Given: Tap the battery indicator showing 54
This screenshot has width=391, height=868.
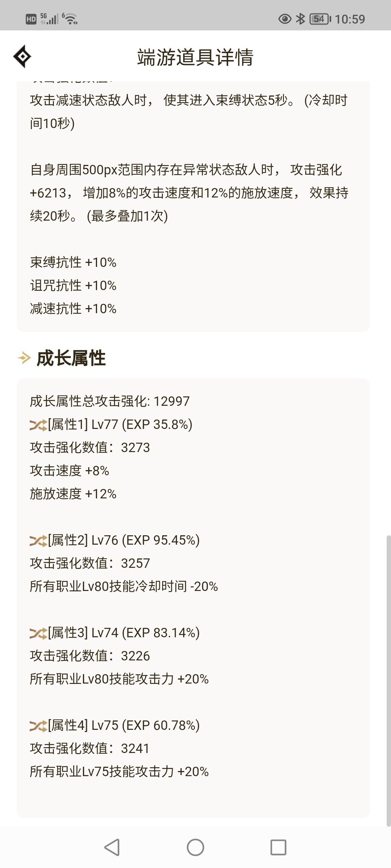Looking at the screenshot, I should pos(320,19).
